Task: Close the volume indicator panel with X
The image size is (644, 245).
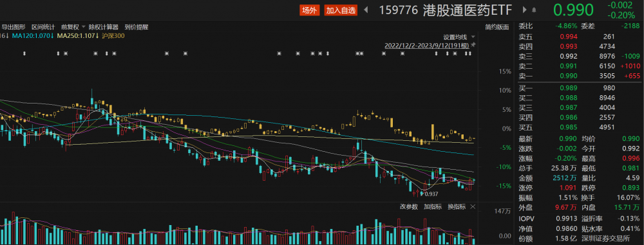Action: tap(473, 206)
